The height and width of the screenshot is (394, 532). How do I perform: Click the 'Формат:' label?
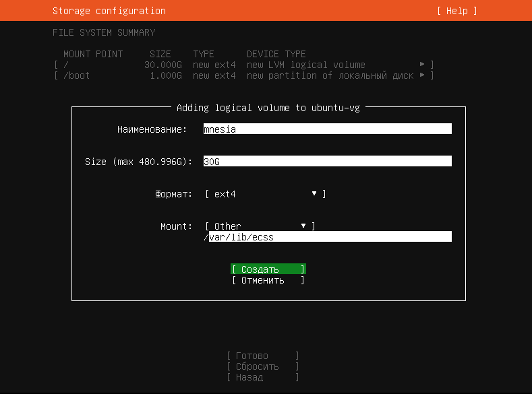[x=173, y=194]
